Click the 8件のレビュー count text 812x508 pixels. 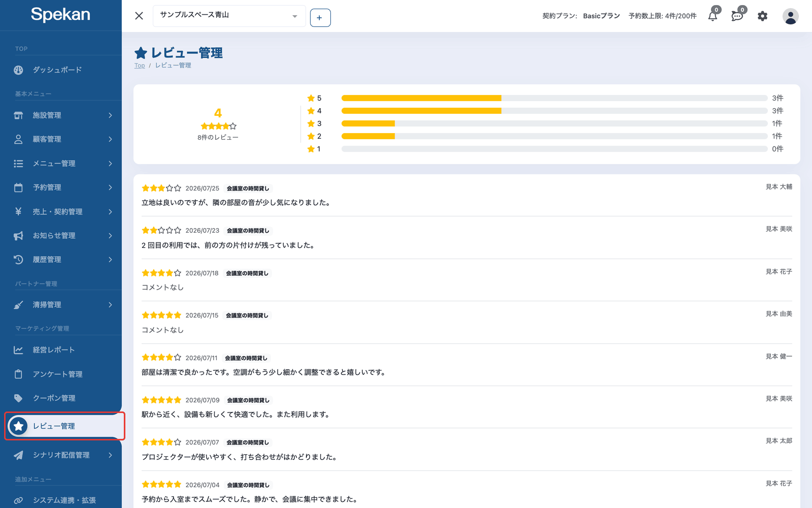coord(218,138)
